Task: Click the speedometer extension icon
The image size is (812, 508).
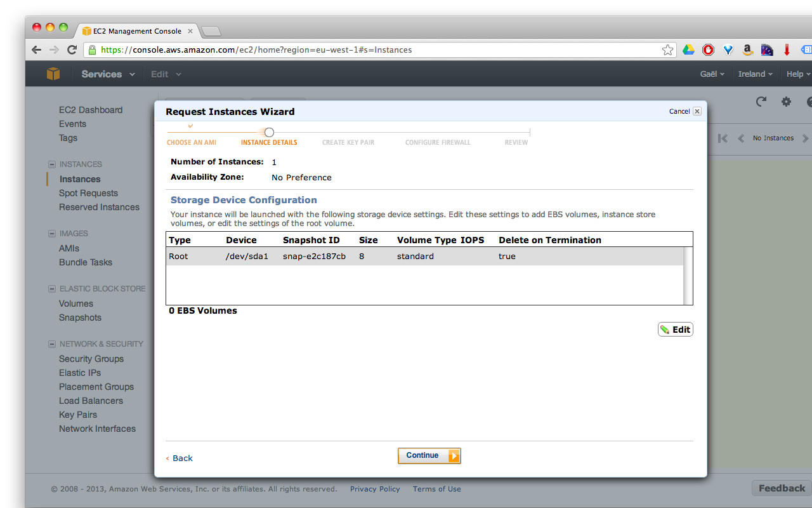Action: pos(766,49)
